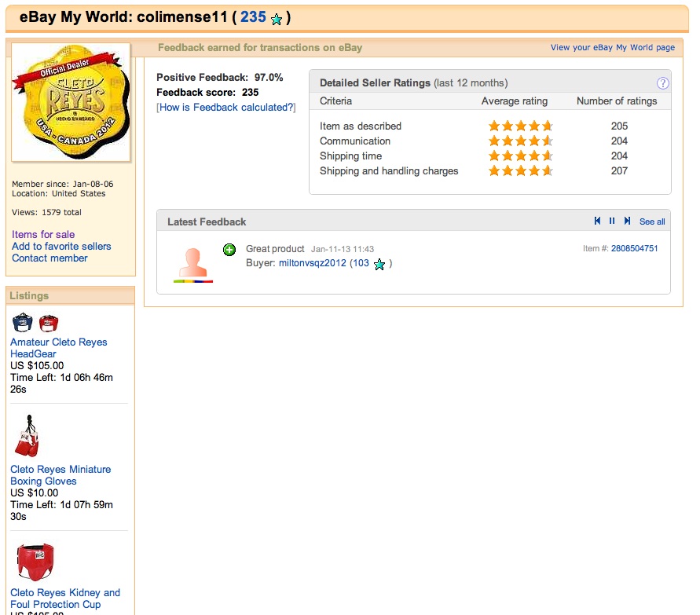Open How is Feedback calculated link
The height and width of the screenshot is (615, 700).
pyautogui.click(x=226, y=108)
